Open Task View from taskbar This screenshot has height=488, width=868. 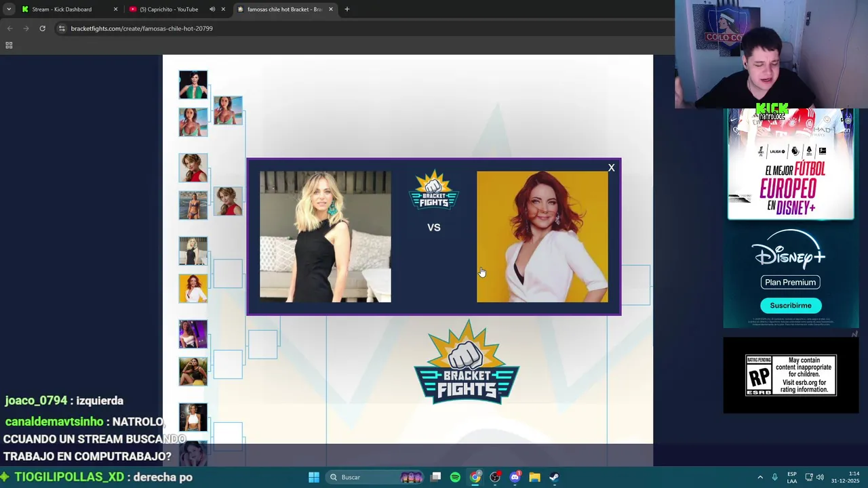pyautogui.click(x=436, y=477)
